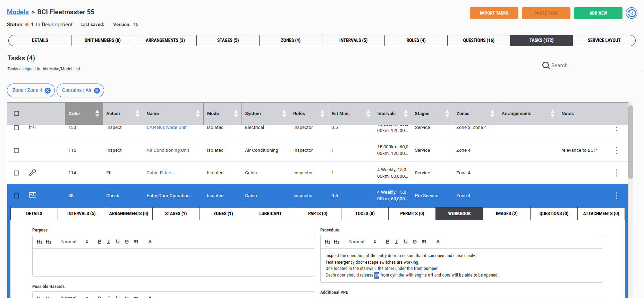Click the image icon on Entry Door Operation row

point(33,195)
